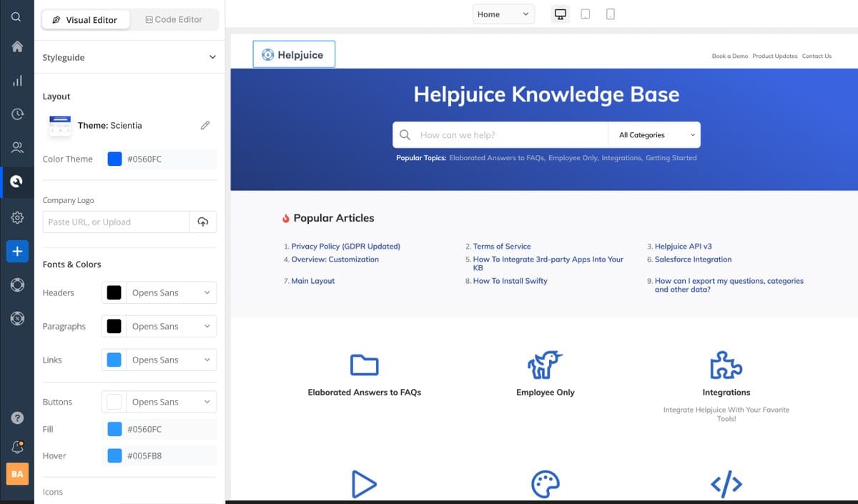Open search from the left sidebar
The width and height of the screenshot is (858, 504).
[16, 16]
